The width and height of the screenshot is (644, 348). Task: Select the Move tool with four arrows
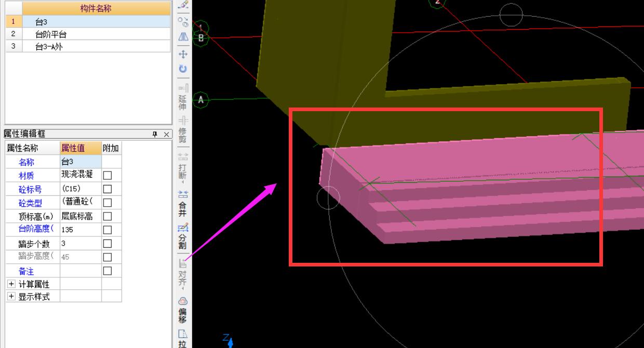click(183, 54)
